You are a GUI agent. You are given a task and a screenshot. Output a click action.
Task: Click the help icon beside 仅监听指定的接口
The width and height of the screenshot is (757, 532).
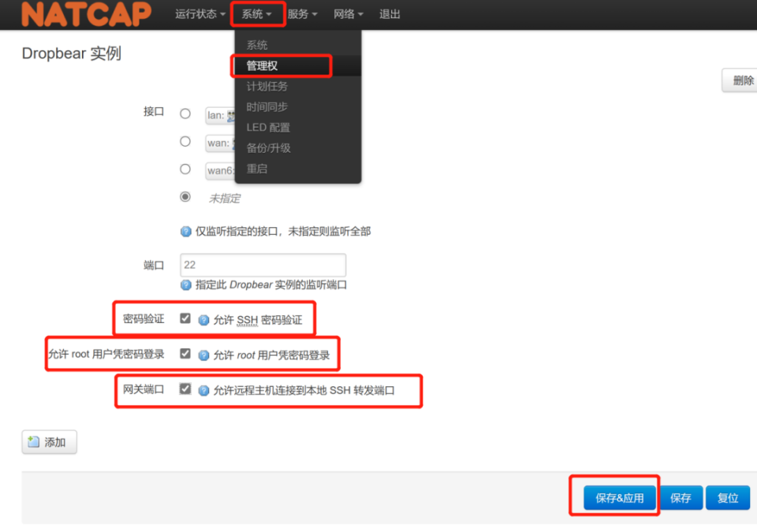pyautogui.click(x=186, y=232)
